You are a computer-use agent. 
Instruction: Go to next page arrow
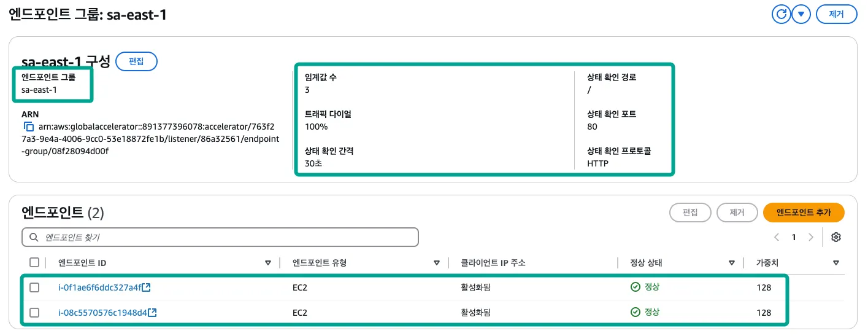click(811, 237)
